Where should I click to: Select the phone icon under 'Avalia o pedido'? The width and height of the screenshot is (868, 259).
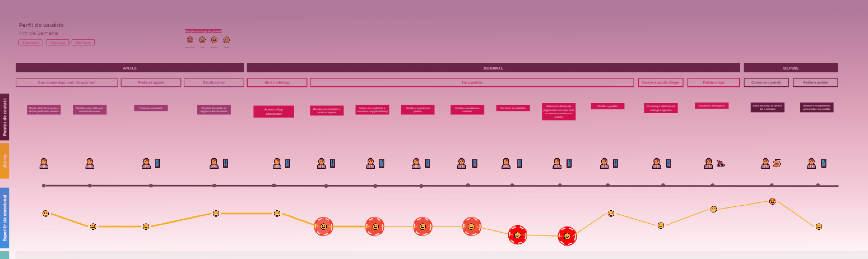(x=823, y=163)
